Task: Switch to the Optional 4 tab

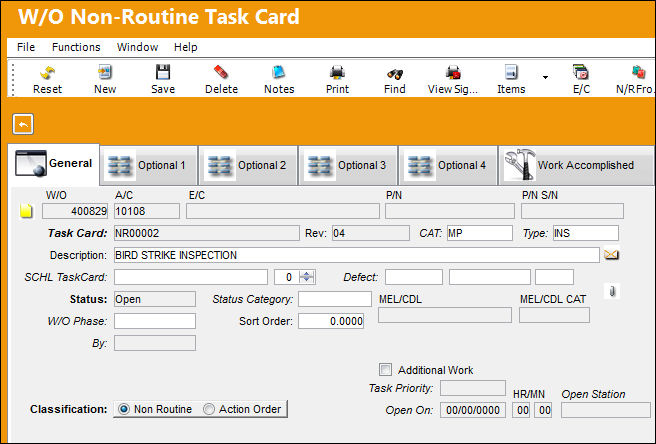Action: 448,165
